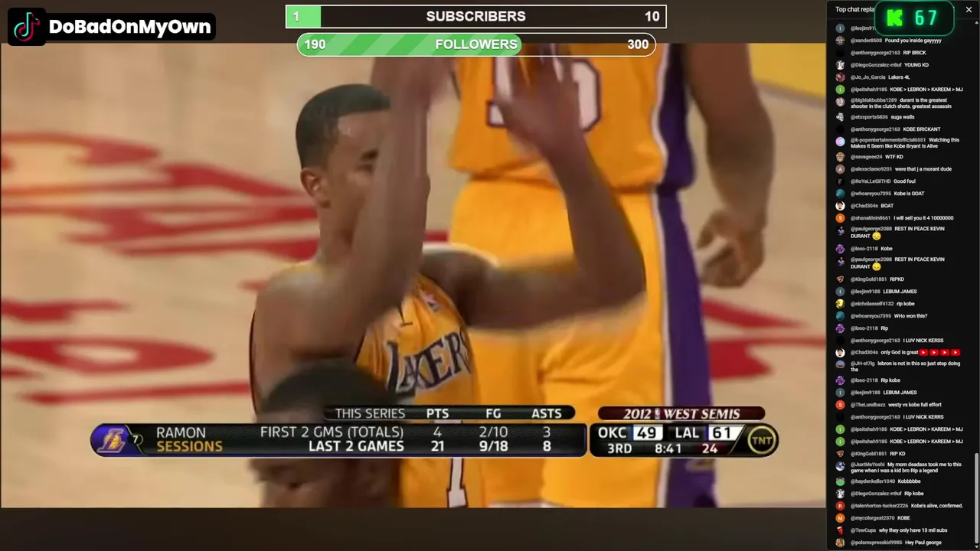Click the Subscribers goal progress bar

(x=476, y=16)
